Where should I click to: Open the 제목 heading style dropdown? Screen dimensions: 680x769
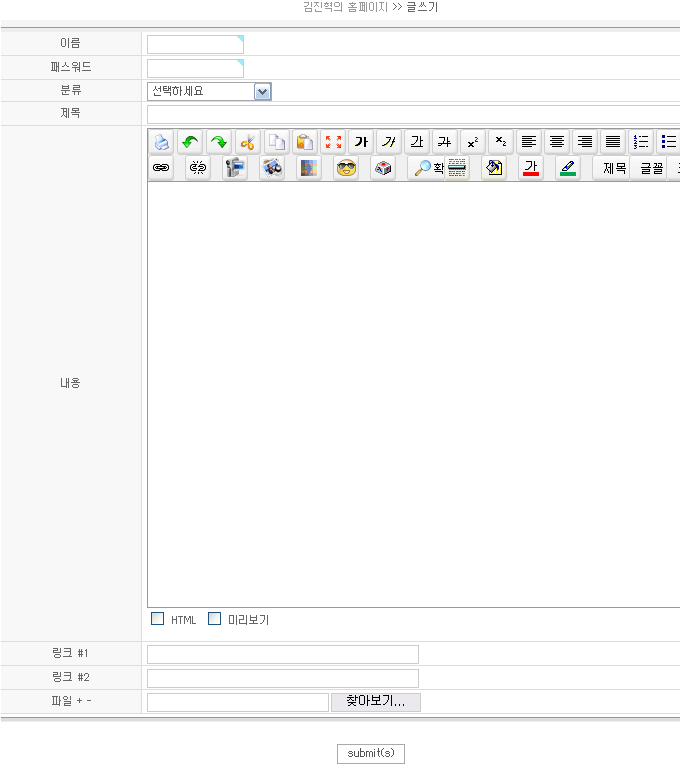[613, 168]
